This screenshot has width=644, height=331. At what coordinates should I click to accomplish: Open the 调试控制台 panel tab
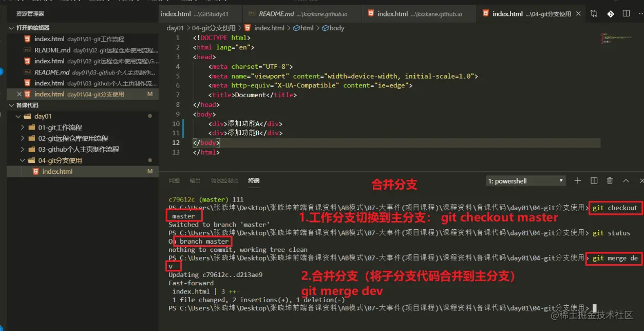pyautogui.click(x=224, y=180)
